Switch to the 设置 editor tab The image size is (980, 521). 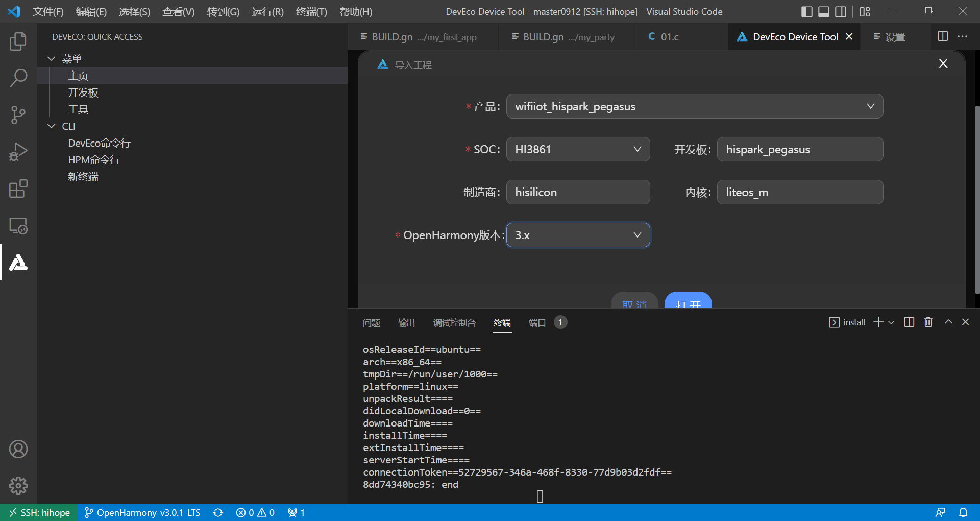click(x=894, y=37)
